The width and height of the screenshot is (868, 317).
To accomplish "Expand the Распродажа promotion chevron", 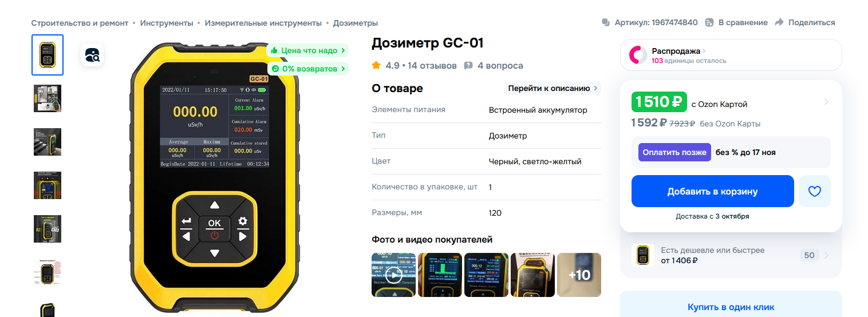I will [704, 51].
